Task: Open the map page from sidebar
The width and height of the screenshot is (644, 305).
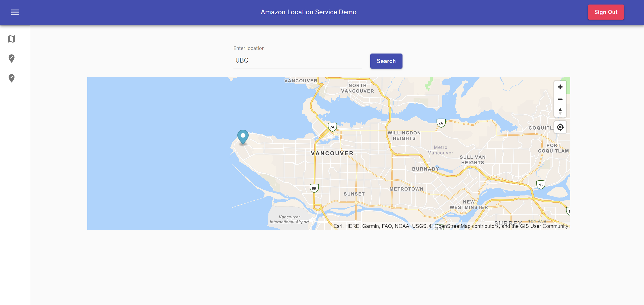Action: click(x=12, y=39)
